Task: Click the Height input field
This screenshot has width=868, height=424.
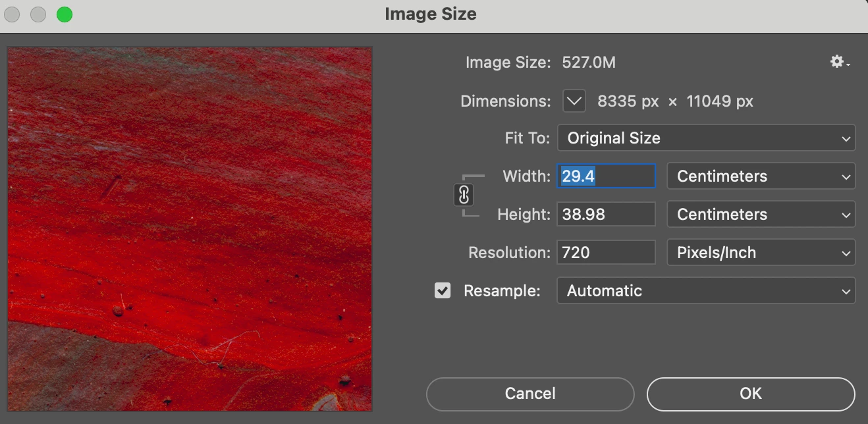Action: click(x=607, y=215)
